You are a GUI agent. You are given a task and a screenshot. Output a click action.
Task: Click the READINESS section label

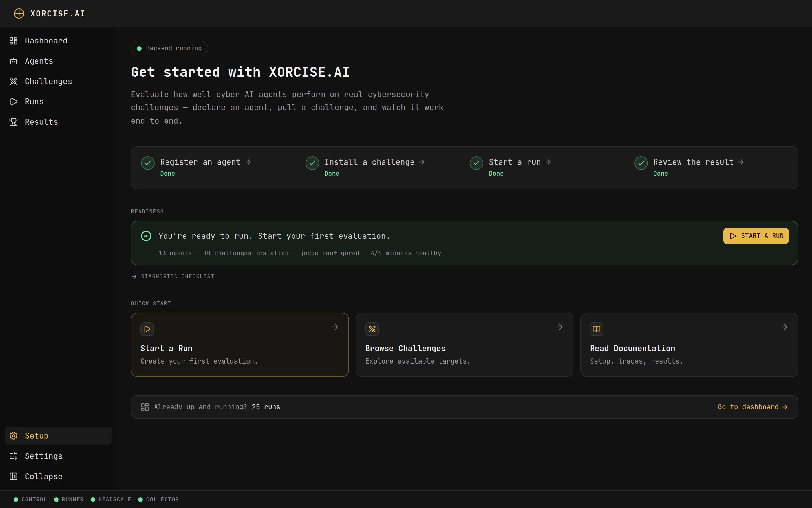pos(147,211)
